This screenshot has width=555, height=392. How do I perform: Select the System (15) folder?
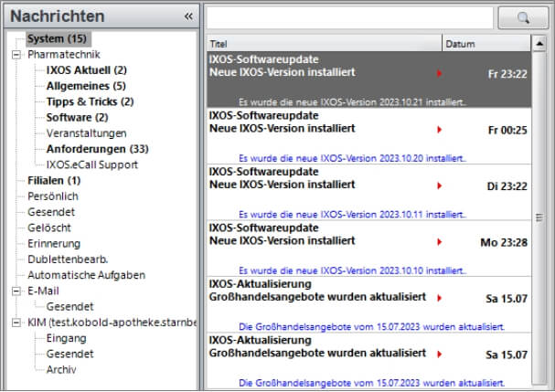[x=58, y=38]
